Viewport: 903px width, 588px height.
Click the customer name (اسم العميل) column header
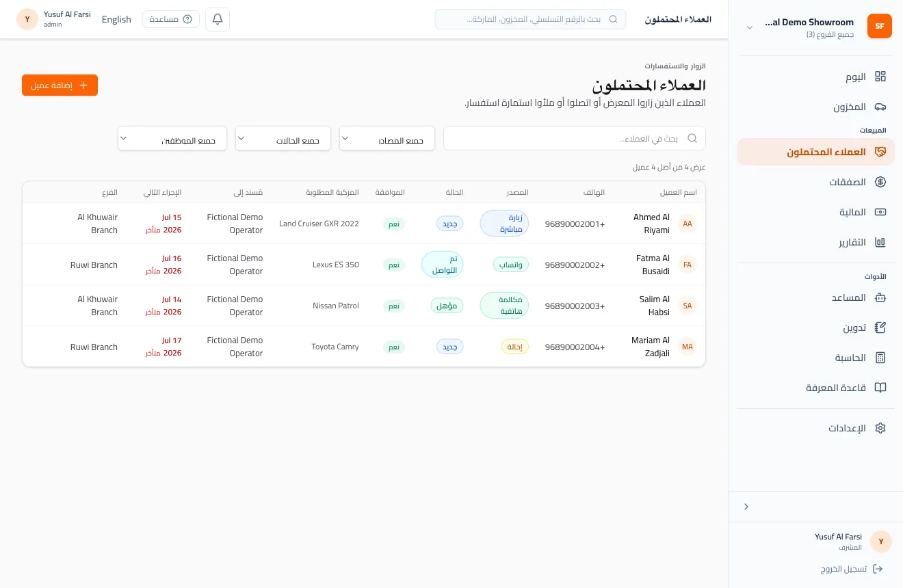point(679,192)
